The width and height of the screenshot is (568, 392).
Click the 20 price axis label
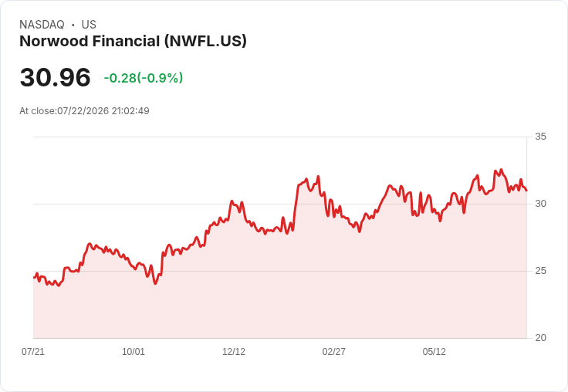(x=540, y=338)
